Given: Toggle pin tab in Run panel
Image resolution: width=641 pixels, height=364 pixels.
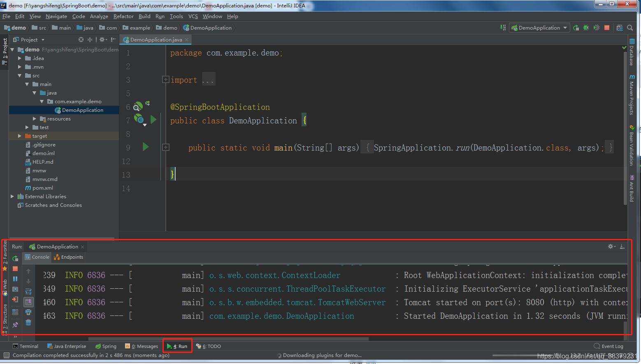Looking at the screenshot, I should 15,325.
